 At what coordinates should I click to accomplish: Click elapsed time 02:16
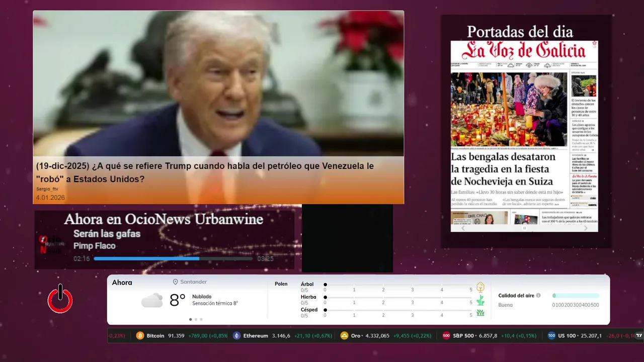pyautogui.click(x=82, y=258)
